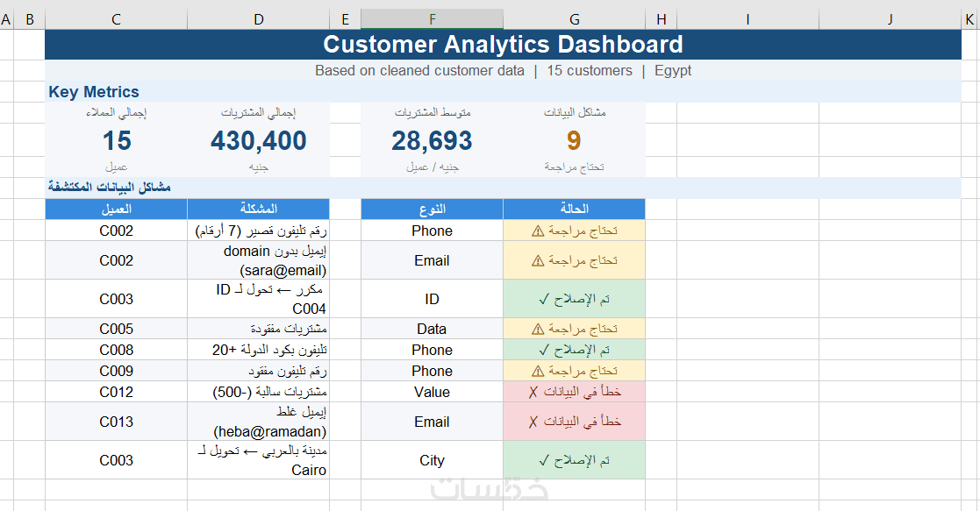Click the المشكلة table header cell
Screen dimensions: 980x511
258,209
